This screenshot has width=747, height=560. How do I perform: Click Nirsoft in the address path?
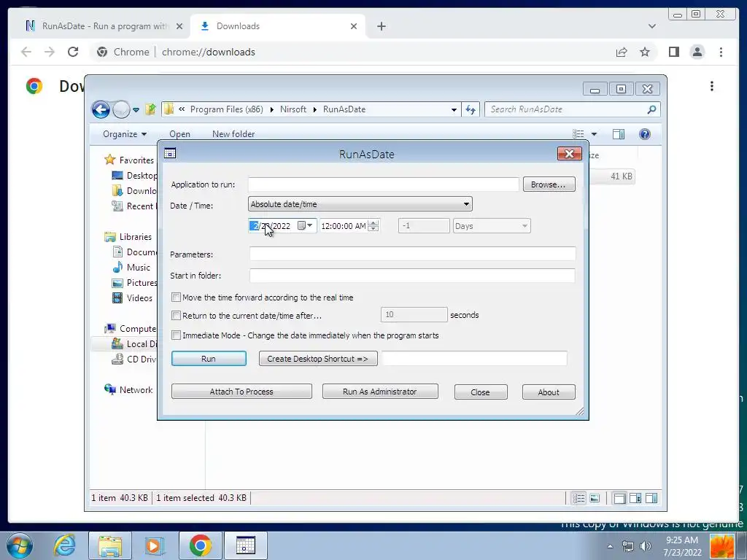click(x=293, y=109)
